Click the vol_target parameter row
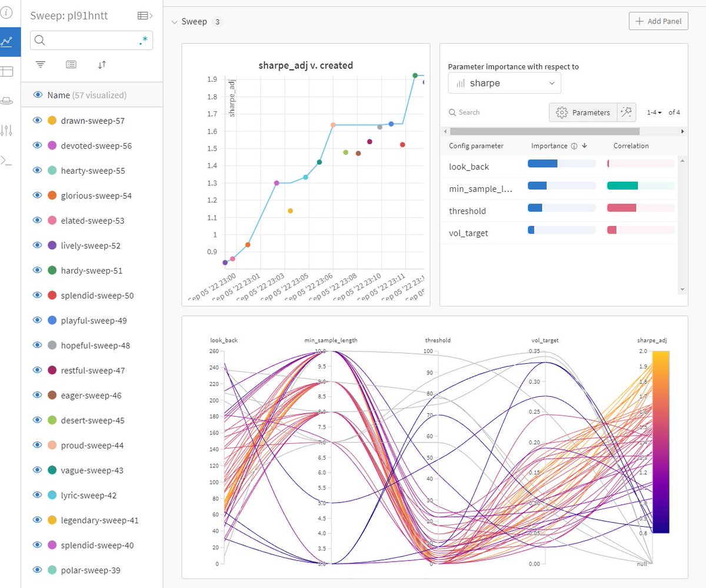This screenshot has width=706, height=588. [x=560, y=232]
